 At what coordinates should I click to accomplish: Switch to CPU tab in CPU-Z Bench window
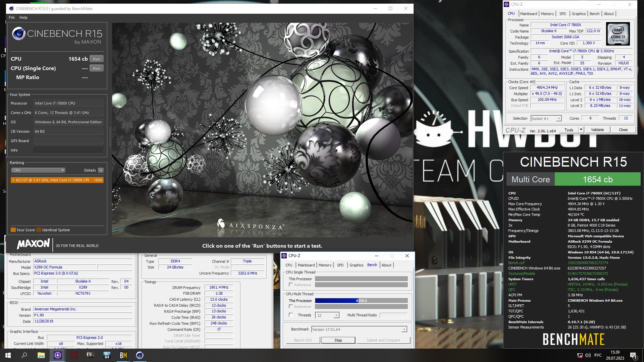tap(289, 265)
